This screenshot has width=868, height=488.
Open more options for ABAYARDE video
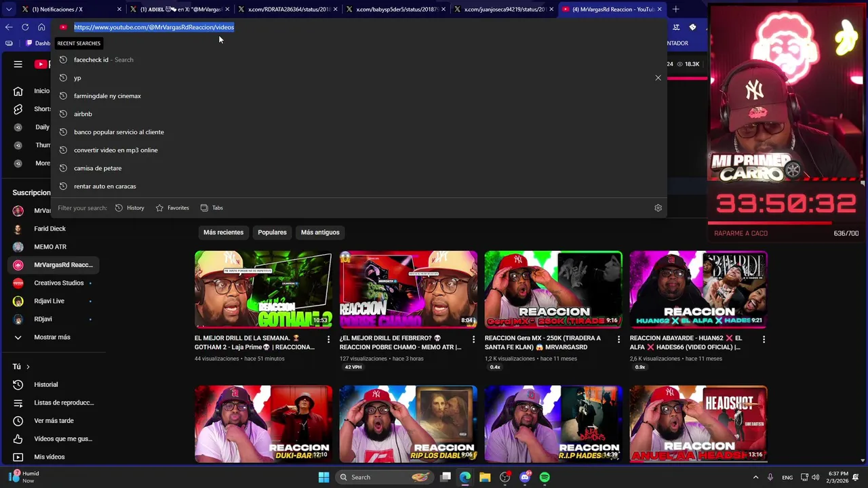764,339
